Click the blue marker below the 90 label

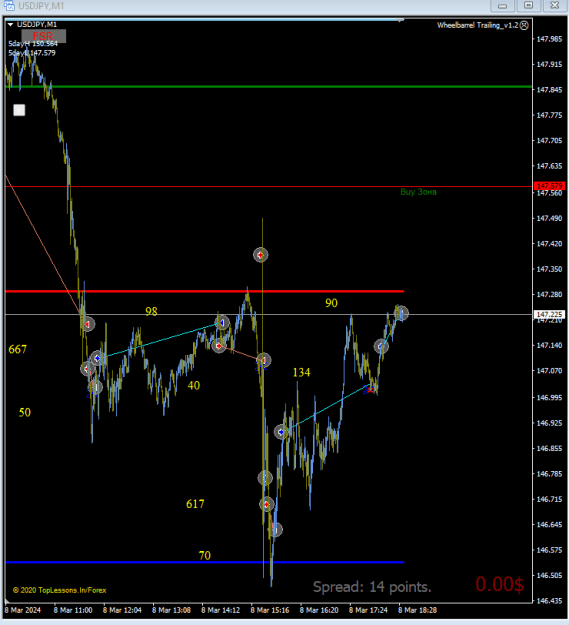tap(381, 346)
